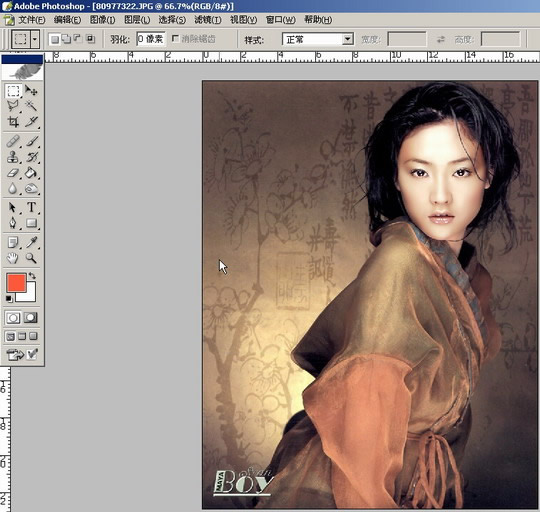
Task: Choose Intersect with Selection mode
Action: tap(91, 39)
